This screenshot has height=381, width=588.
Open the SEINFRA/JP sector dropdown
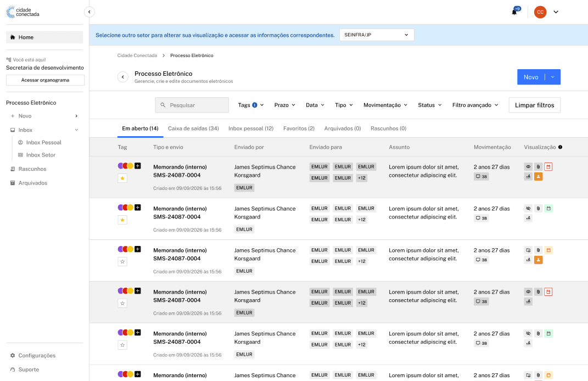coord(377,35)
